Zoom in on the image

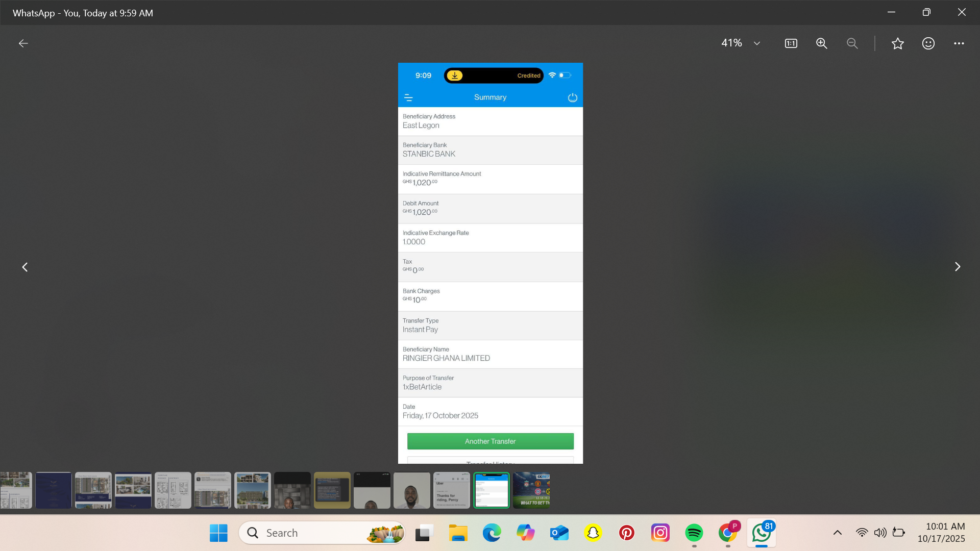pyautogui.click(x=821, y=43)
